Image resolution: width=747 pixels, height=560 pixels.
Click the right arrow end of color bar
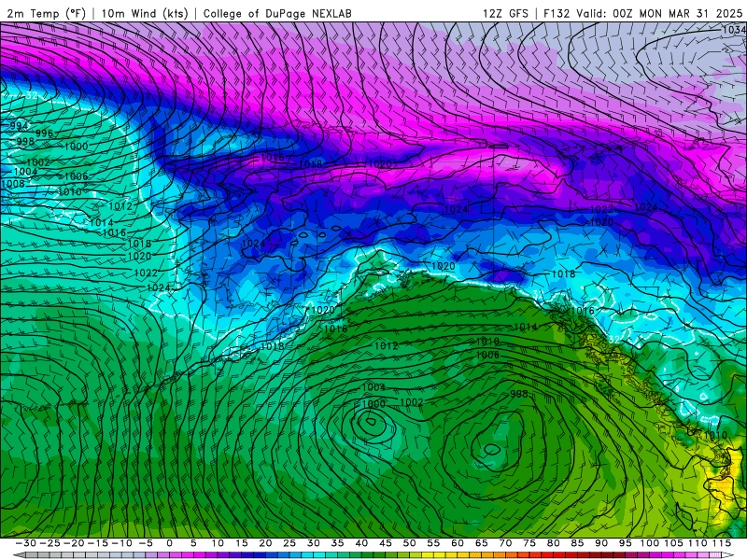(x=729, y=555)
